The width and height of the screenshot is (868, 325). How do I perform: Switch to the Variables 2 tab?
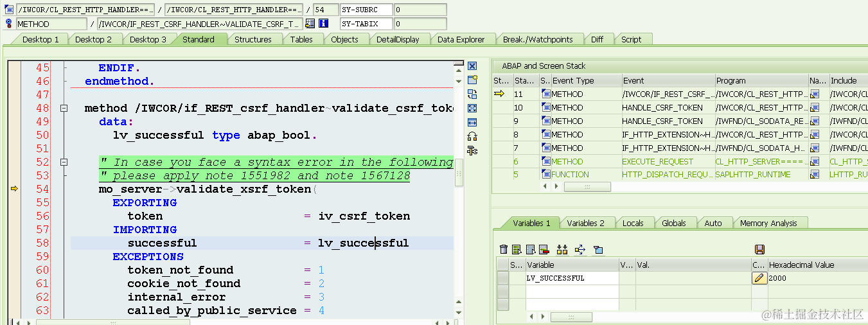(x=585, y=223)
